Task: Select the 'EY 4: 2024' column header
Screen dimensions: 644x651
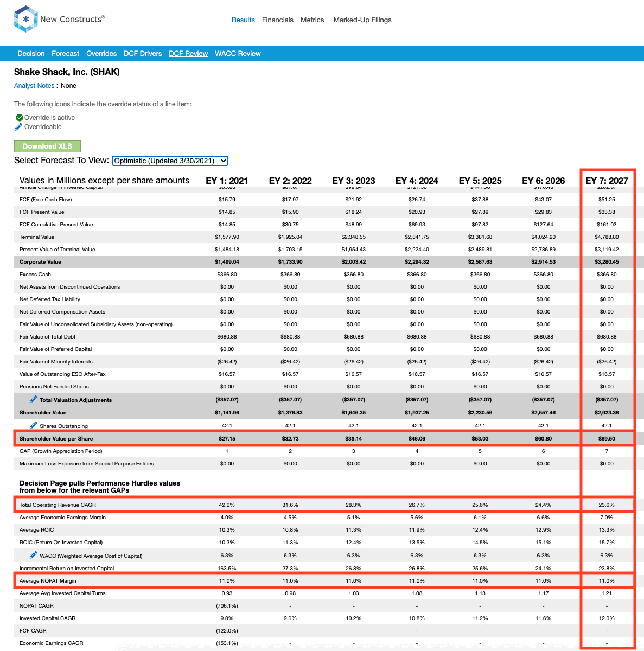Action: click(x=417, y=181)
